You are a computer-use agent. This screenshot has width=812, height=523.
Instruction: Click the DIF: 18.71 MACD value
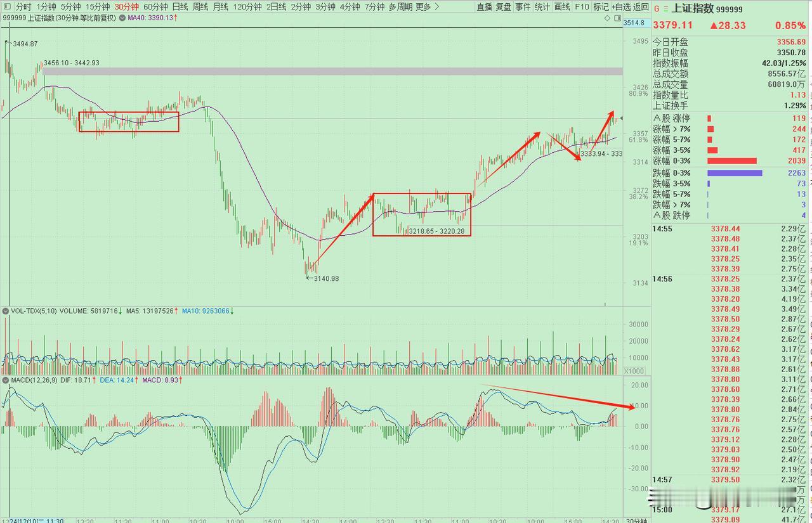(x=79, y=379)
